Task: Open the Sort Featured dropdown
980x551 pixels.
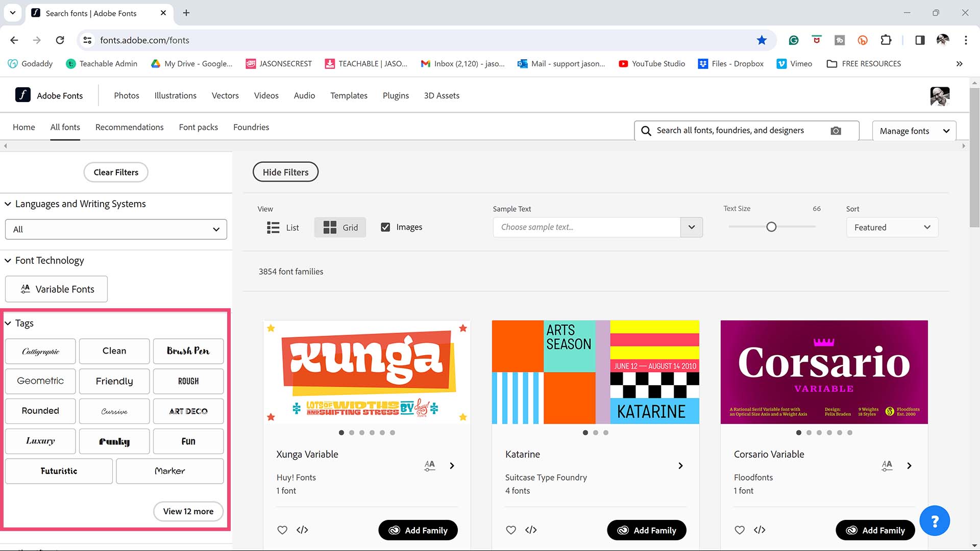Action: click(x=892, y=228)
